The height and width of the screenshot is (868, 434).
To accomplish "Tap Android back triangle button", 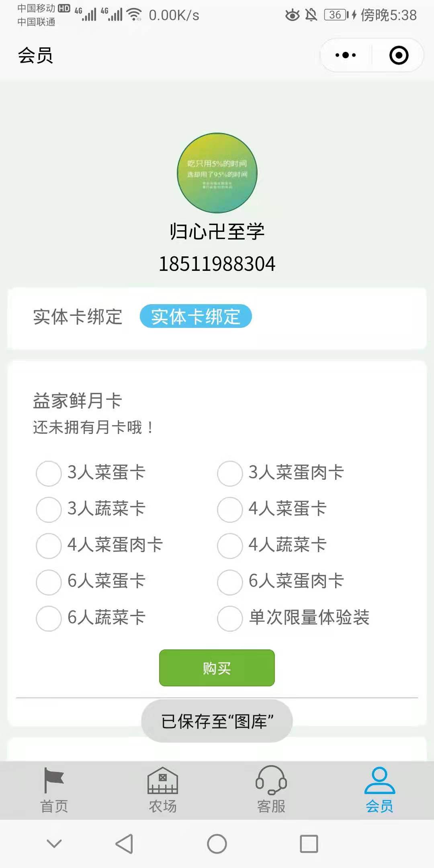I will 124,843.
